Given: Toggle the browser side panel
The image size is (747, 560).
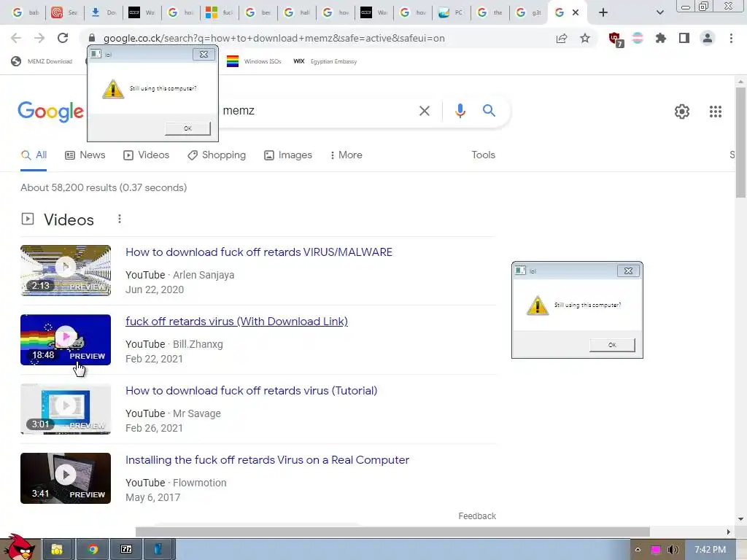Looking at the screenshot, I should point(684,38).
